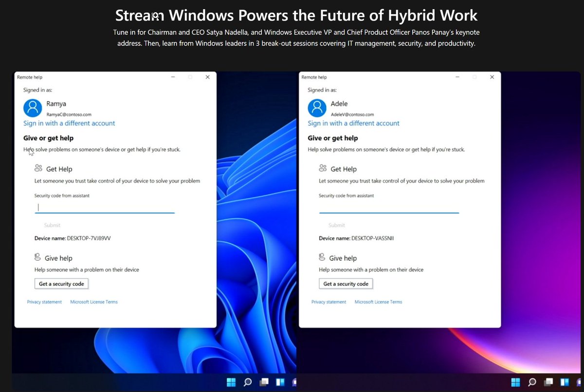Open Privacy statement in Ramya's window

[x=44, y=302]
